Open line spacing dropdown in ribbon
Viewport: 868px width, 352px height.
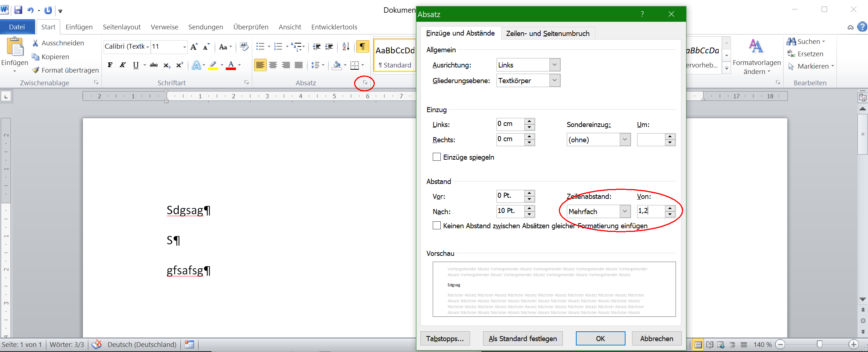pos(318,65)
